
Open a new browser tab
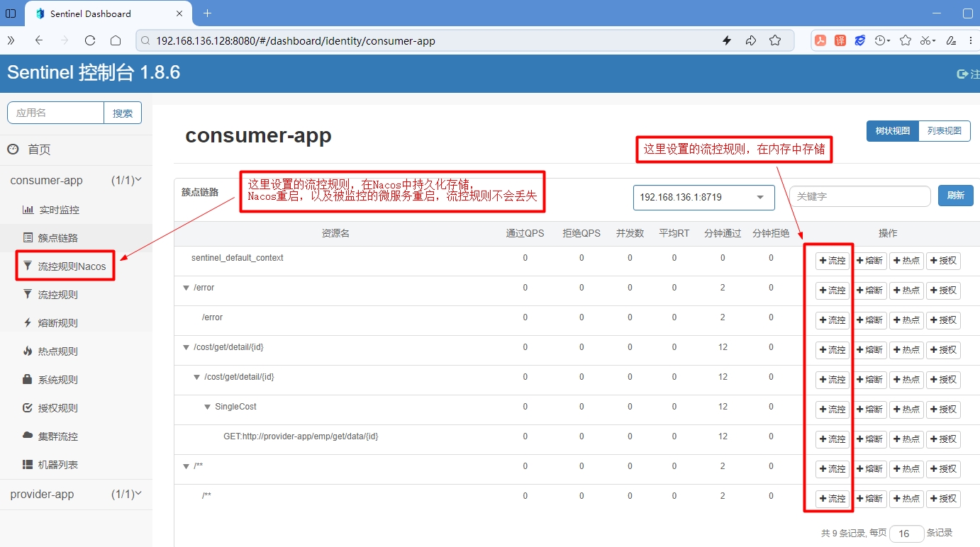pos(207,13)
